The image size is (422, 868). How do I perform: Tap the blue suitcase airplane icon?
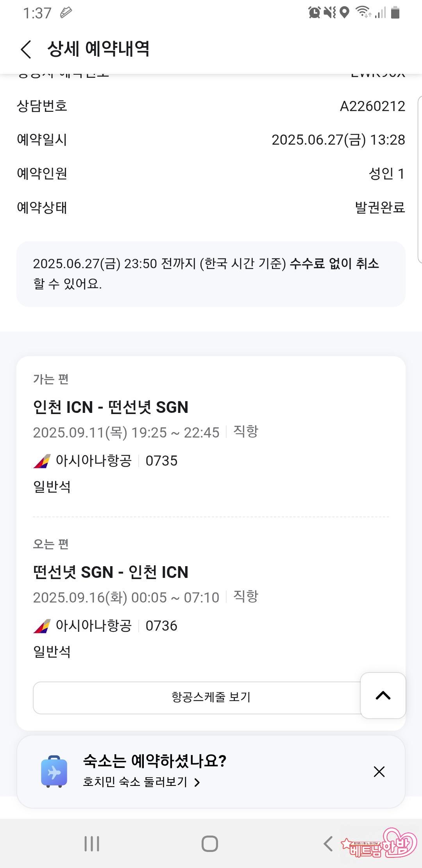(x=54, y=771)
